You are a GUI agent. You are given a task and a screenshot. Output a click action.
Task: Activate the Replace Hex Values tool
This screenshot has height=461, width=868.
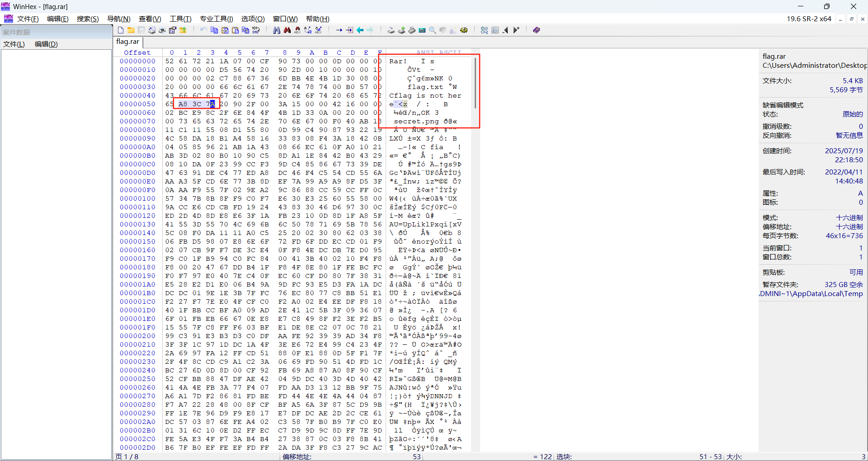click(x=318, y=30)
